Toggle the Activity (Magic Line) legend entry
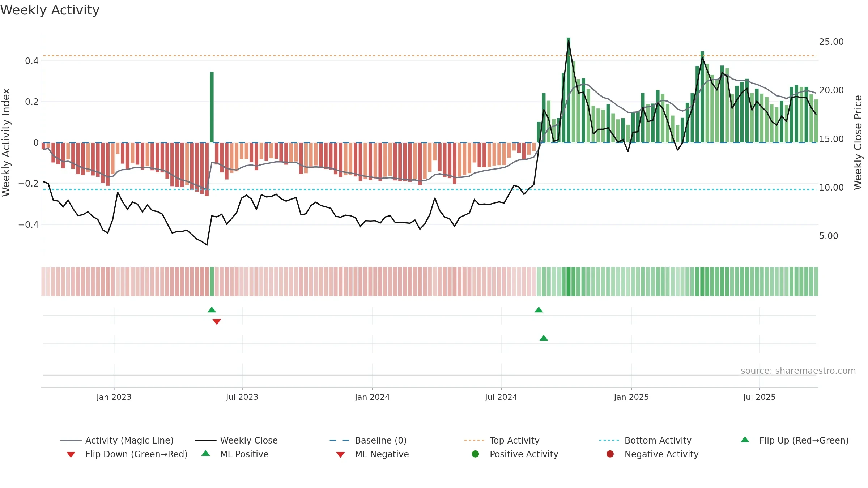The image size is (868, 488). point(117,440)
